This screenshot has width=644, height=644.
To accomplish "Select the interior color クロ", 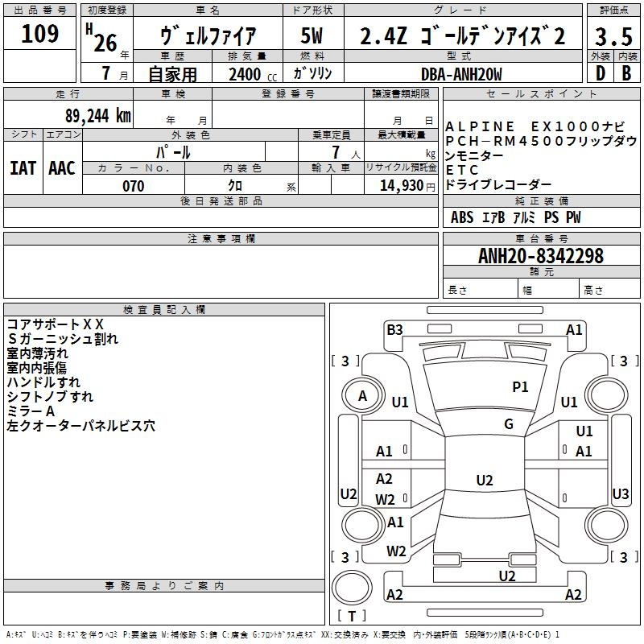I will pyautogui.click(x=235, y=186).
